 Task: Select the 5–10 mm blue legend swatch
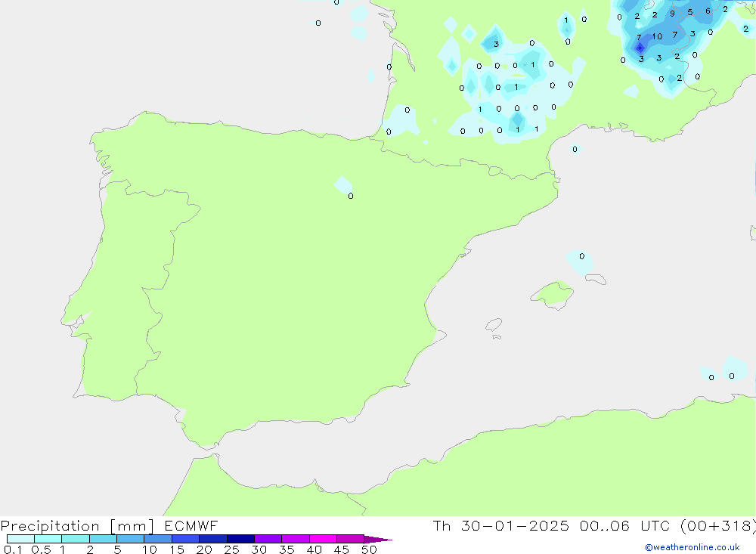(x=131, y=539)
